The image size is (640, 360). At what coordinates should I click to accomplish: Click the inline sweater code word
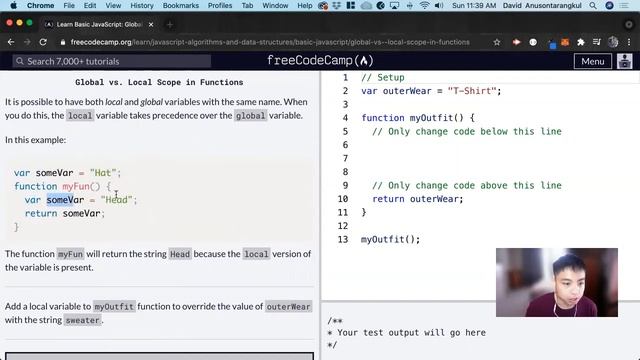click(82, 320)
